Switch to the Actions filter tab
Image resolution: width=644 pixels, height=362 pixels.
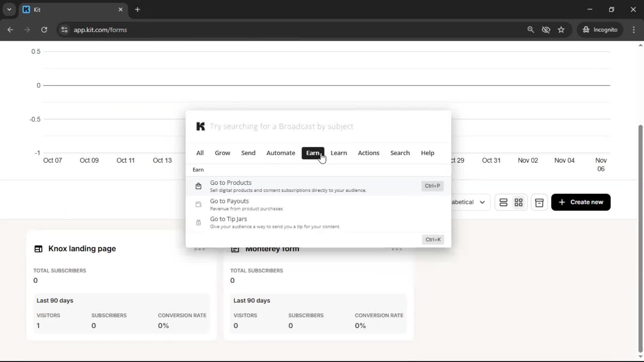tap(369, 153)
